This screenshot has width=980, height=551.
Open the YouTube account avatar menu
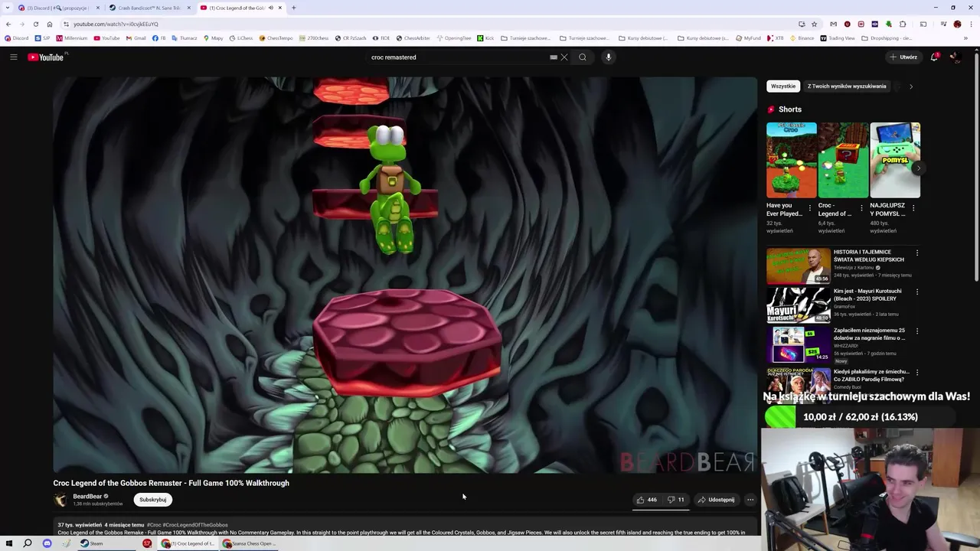pos(955,57)
